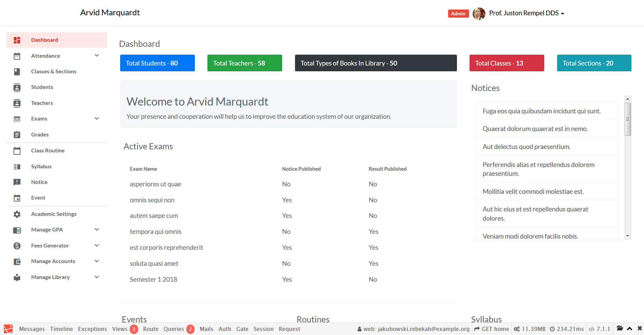
Task: Expand the Manage GPA chevron
Action: pyautogui.click(x=97, y=229)
